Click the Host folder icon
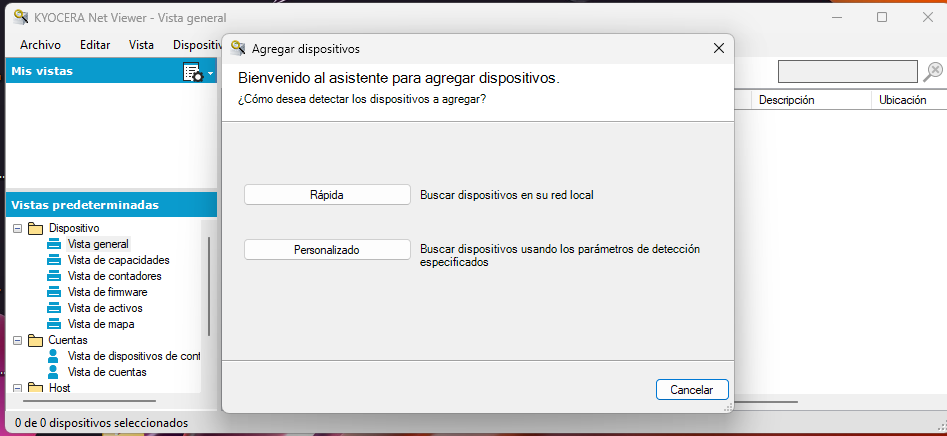 coord(36,388)
